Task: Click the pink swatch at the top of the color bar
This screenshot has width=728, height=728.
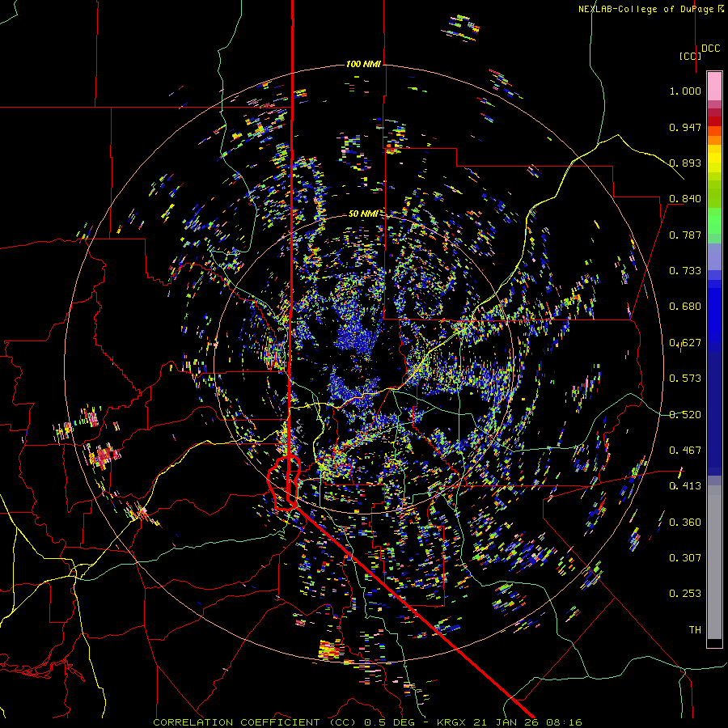Action: click(714, 86)
